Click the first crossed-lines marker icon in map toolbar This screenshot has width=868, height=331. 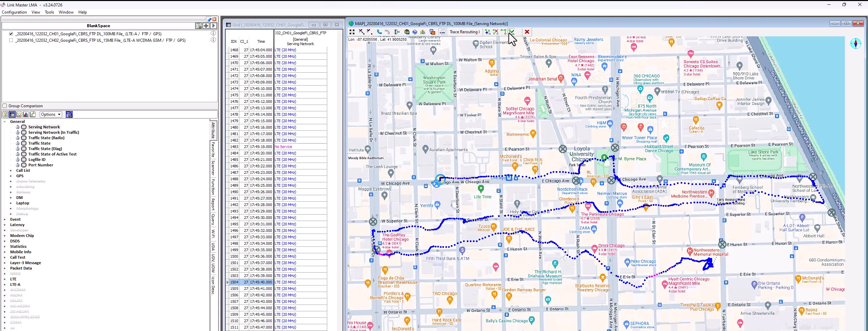click(x=362, y=32)
